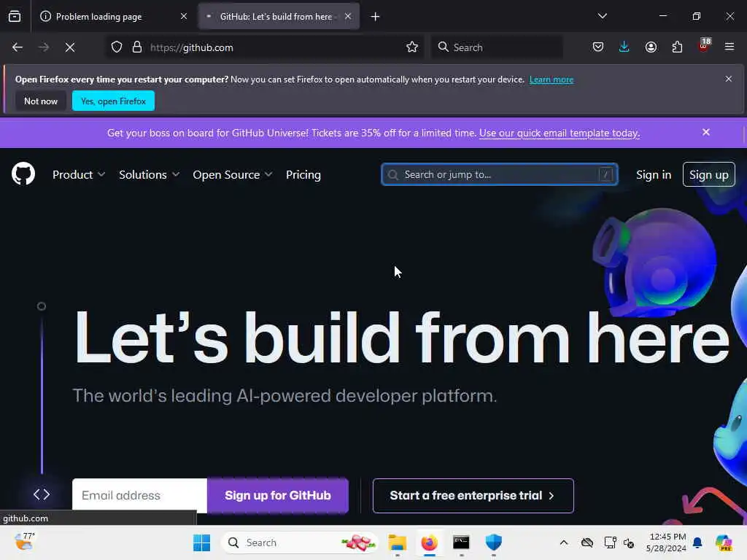Open the Pricing page
Screen dimensions: 747x560
pos(303,175)
